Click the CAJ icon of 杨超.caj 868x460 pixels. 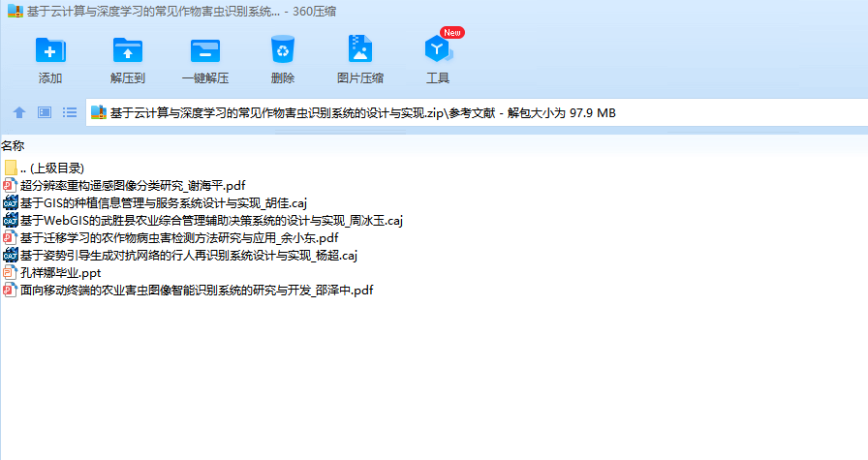coord(10,256)
